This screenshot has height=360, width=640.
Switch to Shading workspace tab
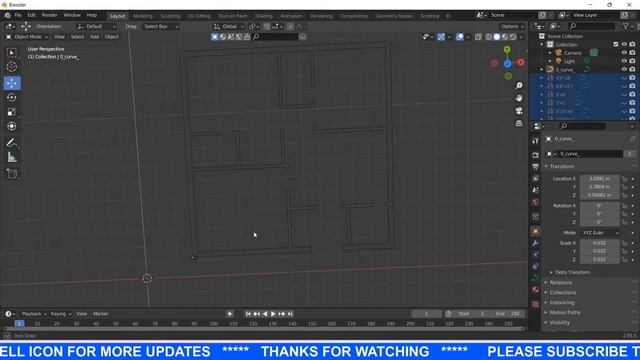click(x=264, y=16)
